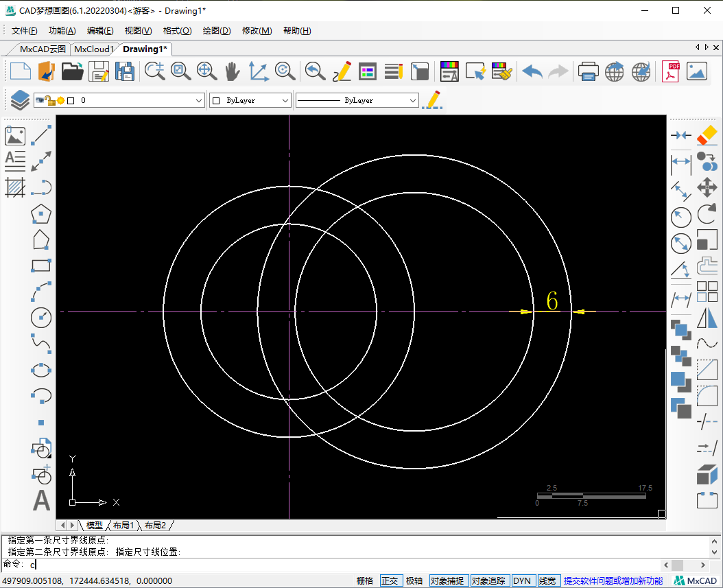This screenshot has width=723, height=588.
Task: Activate the Pan tool
Action: tap(232, 71)
